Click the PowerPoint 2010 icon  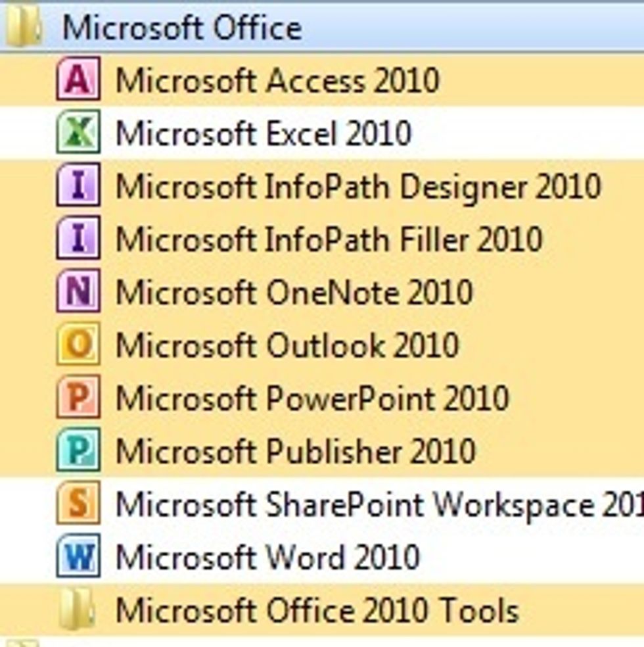(78, 398)
